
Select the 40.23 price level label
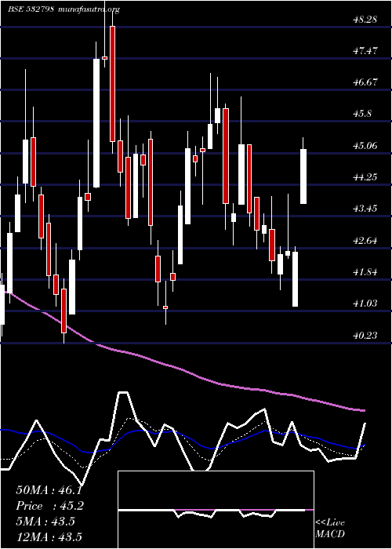tap(365, 336)
